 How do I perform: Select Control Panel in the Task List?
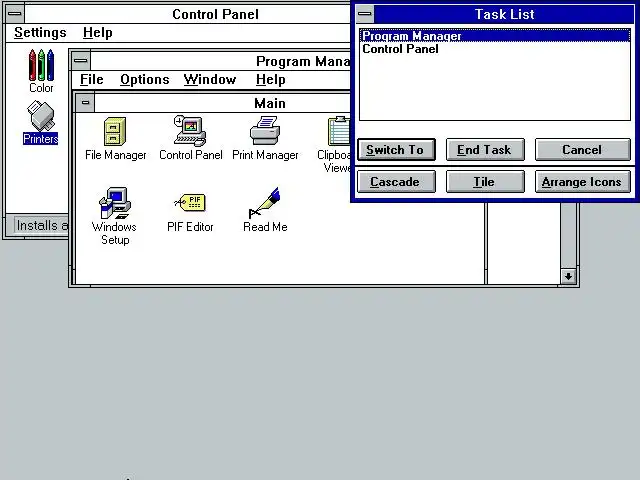click(495, 49)
